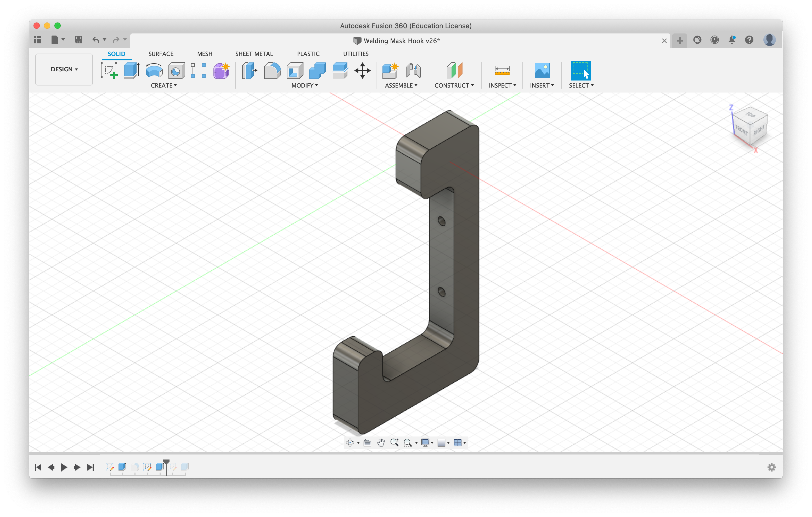Expand the DESIGN workspace dropdown

[x=64, y=69]
